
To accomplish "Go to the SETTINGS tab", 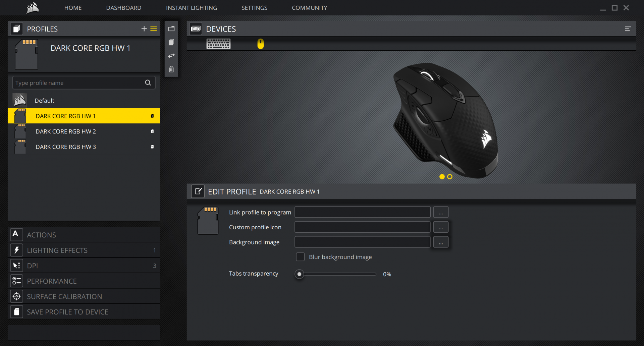I will (x=255, y=8).
